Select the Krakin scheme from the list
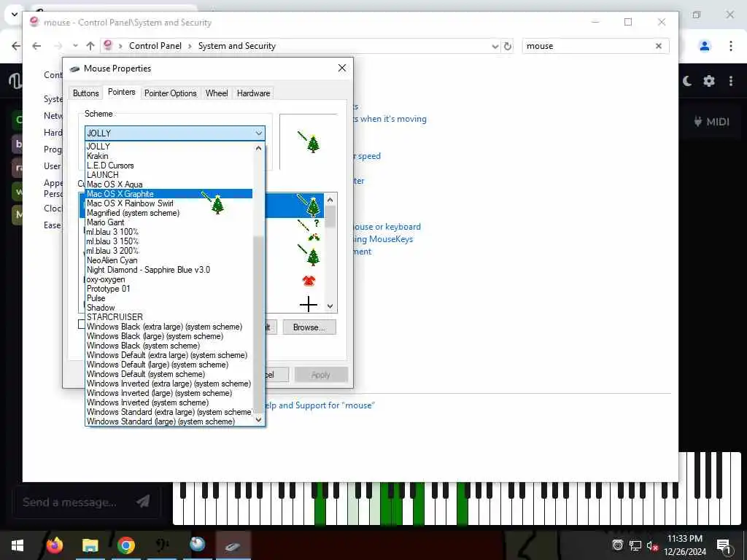The image size is (747, 560). (x=169, y=156)
